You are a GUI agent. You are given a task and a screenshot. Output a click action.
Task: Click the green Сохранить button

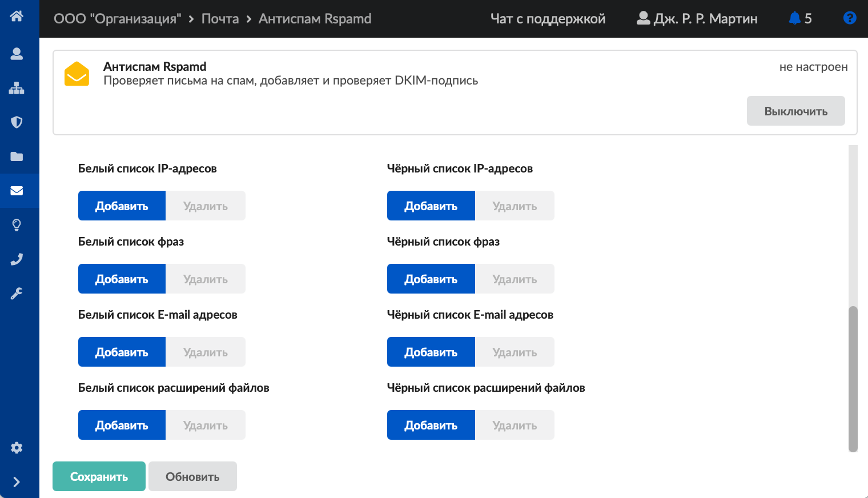(x=99, y=476)
